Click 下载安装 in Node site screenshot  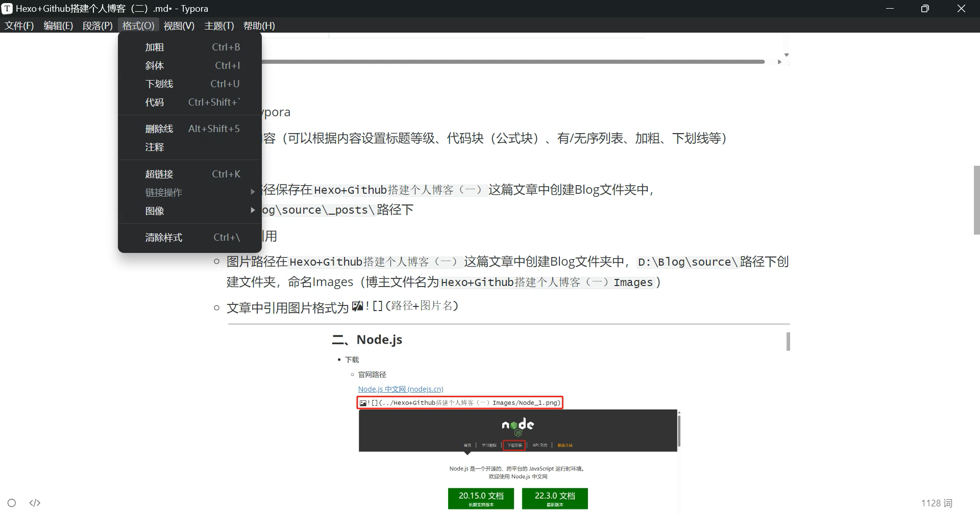(x=514, y=445)
